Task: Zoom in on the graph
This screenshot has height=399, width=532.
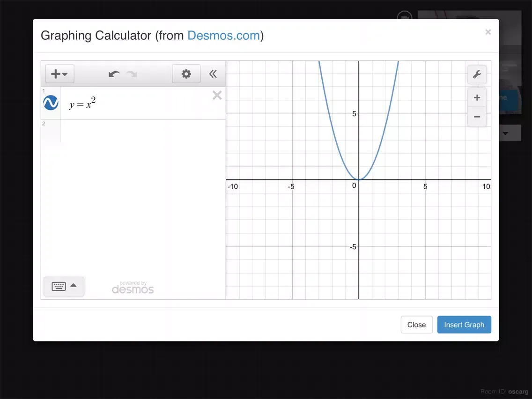Action: 477,98
